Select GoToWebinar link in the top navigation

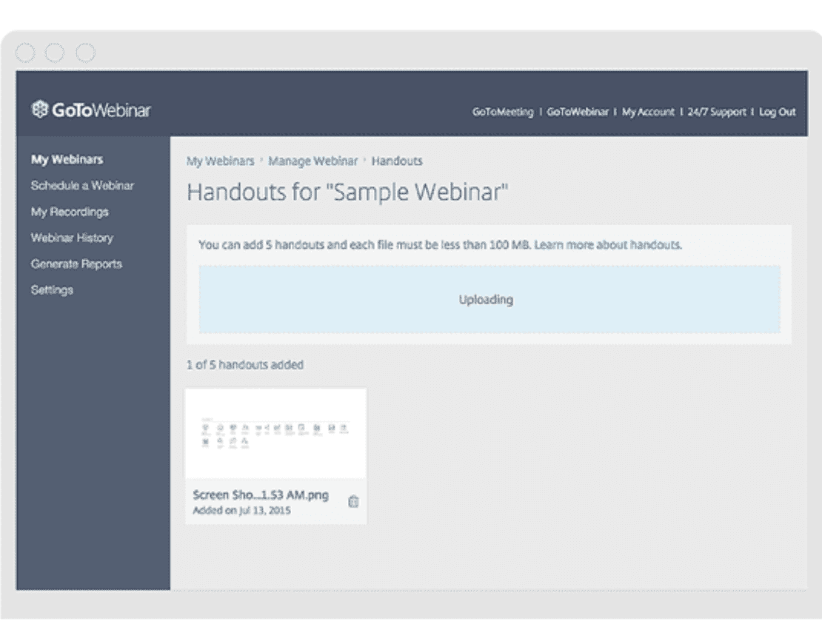click(578, 113)
